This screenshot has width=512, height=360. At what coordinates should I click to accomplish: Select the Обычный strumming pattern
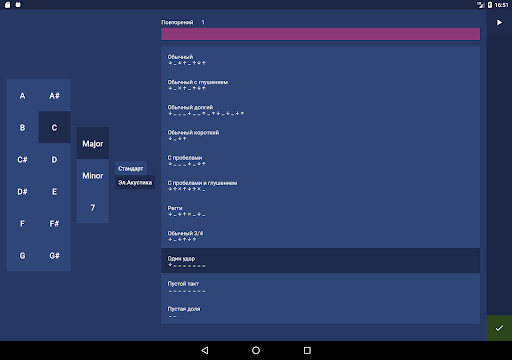[320, 59]
